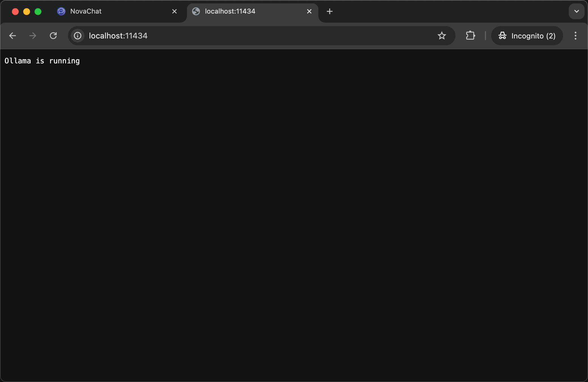This screenshot has height=382, width=588.
Task: Click the localhost:11434 tab globe icon
Action: pyautogui.click(x=196, y=11)
